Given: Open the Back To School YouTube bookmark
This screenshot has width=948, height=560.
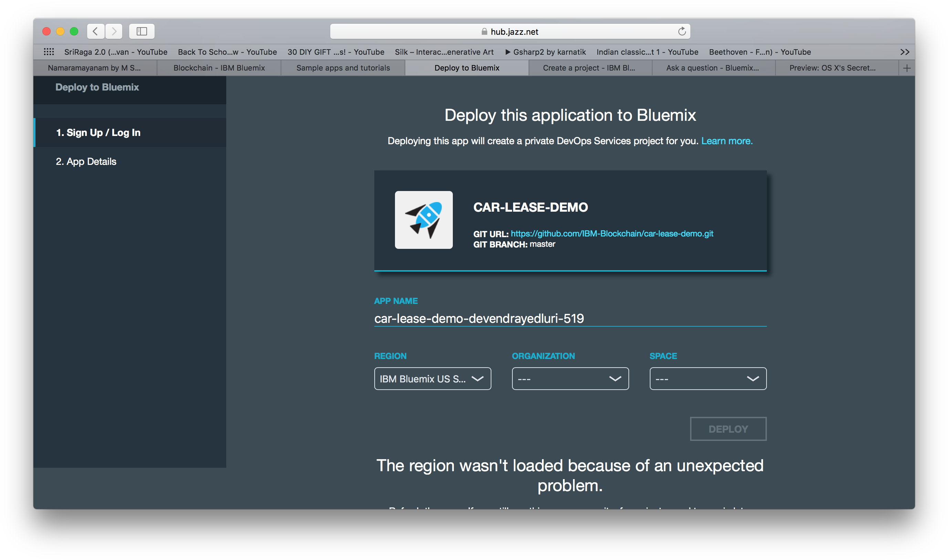Looking at the screenshot, I should (227, 52).
